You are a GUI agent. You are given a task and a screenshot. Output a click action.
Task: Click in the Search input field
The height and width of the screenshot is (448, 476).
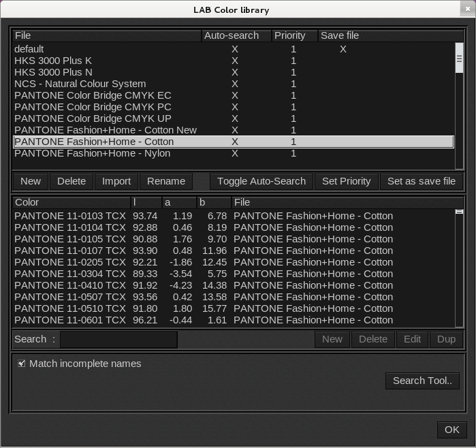click(118, 339)
